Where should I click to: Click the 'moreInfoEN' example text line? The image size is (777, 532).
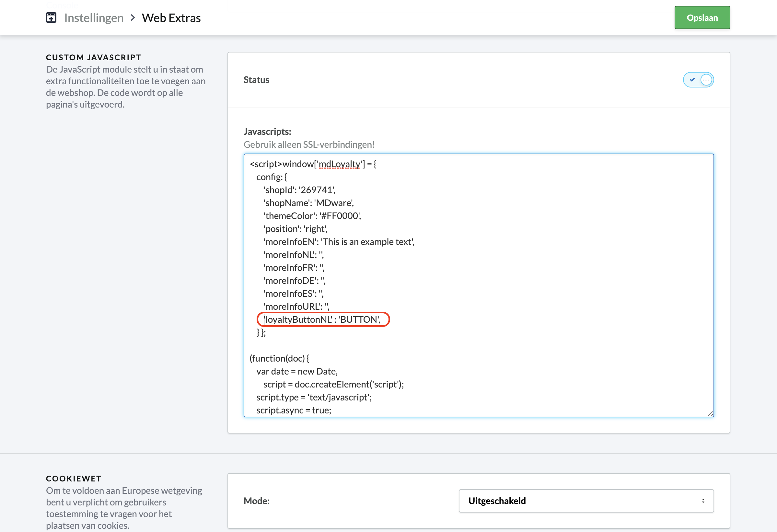coord(339,242)
